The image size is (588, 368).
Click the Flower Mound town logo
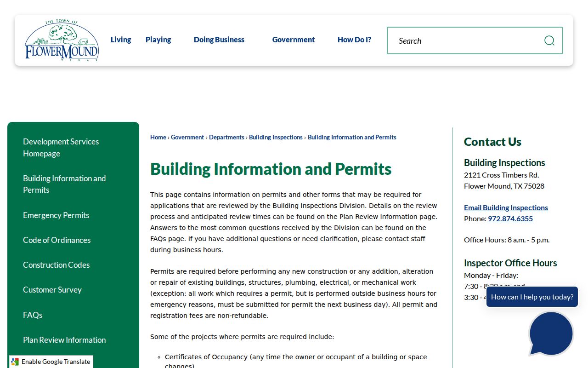coord(62,40)
